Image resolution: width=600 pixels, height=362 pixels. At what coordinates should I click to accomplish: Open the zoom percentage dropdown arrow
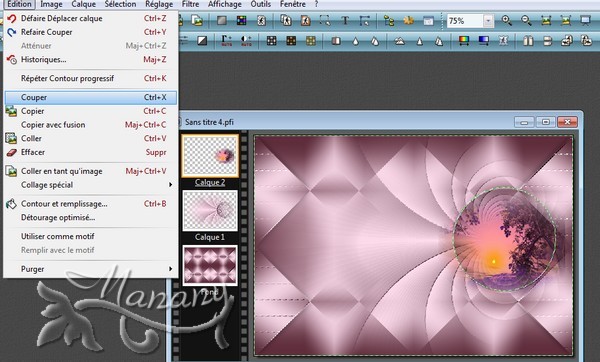pos(488,21)
